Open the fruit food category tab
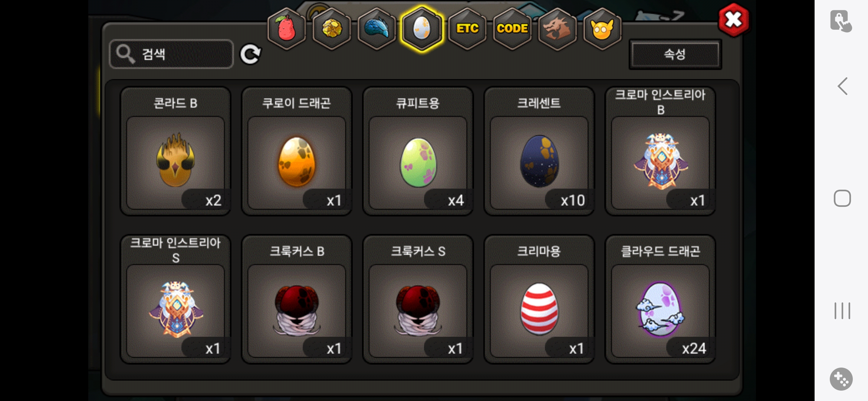868x401 pixels. pos(286,28)
